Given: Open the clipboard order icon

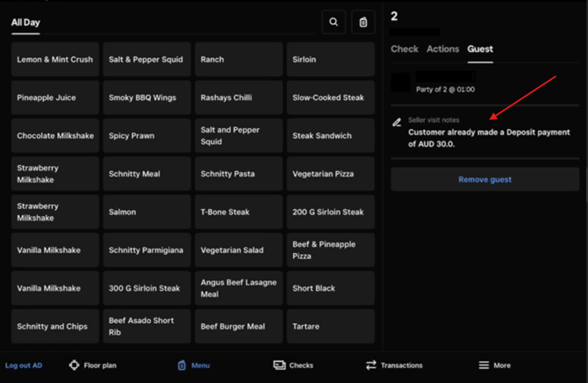Looking at the screenshot, I should pos(363,23).
